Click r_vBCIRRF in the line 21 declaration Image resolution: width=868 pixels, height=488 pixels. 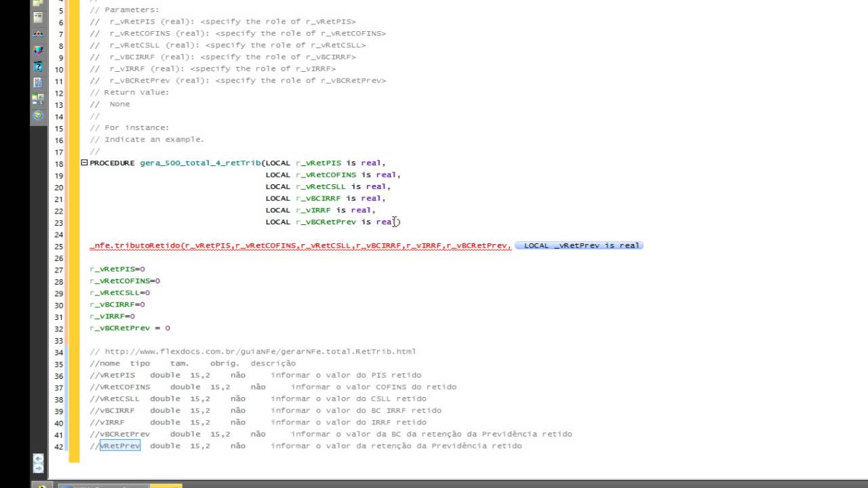[318, 199]
